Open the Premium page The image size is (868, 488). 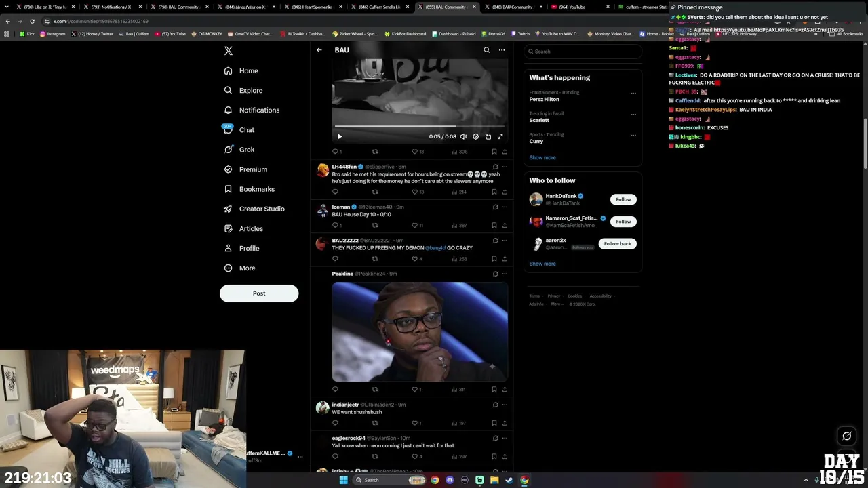coord(245,169)
